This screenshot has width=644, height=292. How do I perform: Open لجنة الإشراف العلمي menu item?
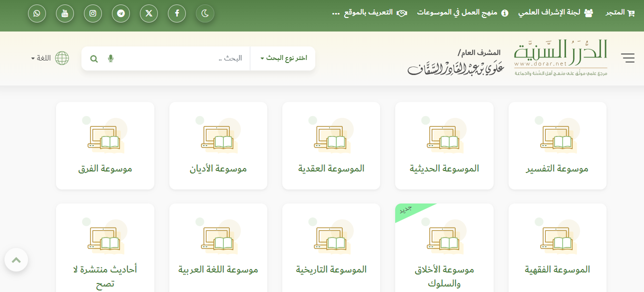(556, 13)
